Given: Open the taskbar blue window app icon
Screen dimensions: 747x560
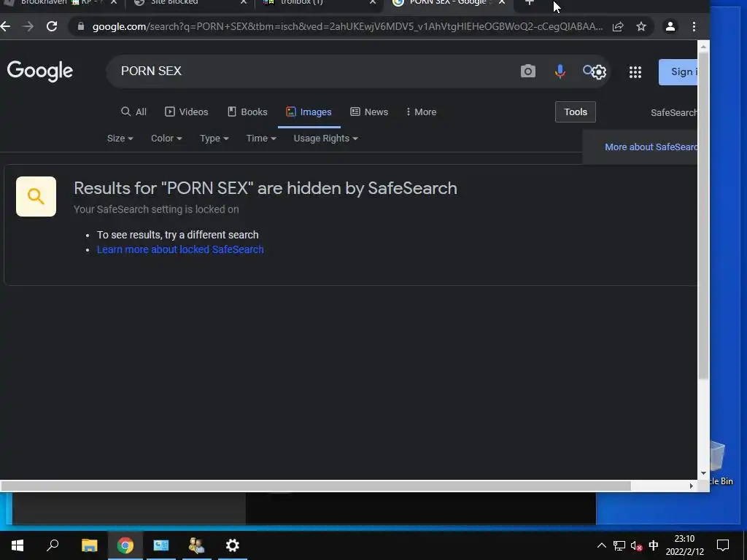Looking at the screenshot, I should click(x=160, y=545).
